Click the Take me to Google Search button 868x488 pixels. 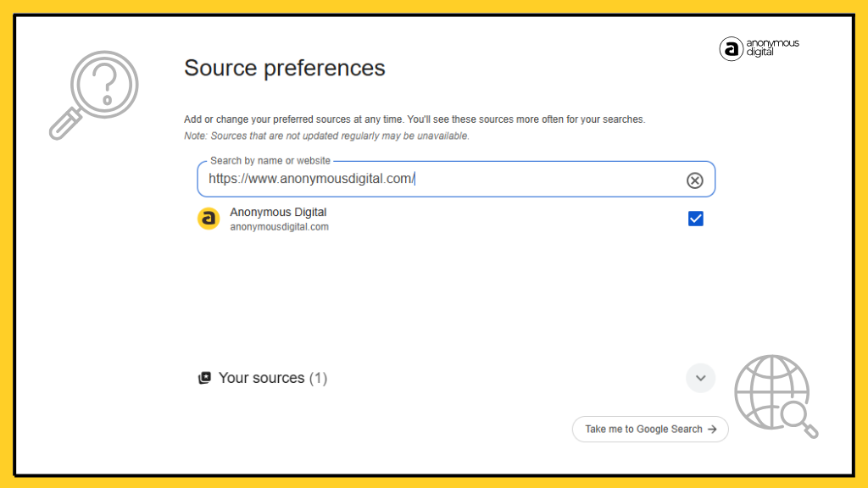coord(649,430)
